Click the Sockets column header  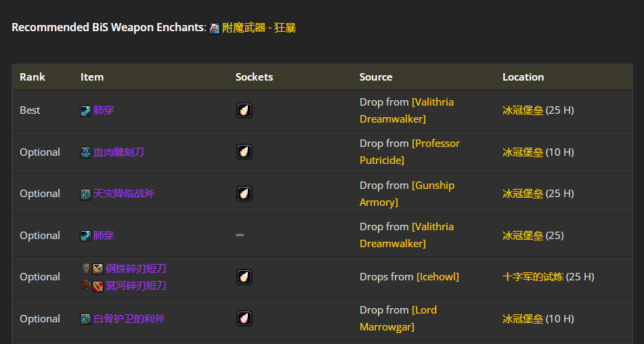(x=254, y=77)
